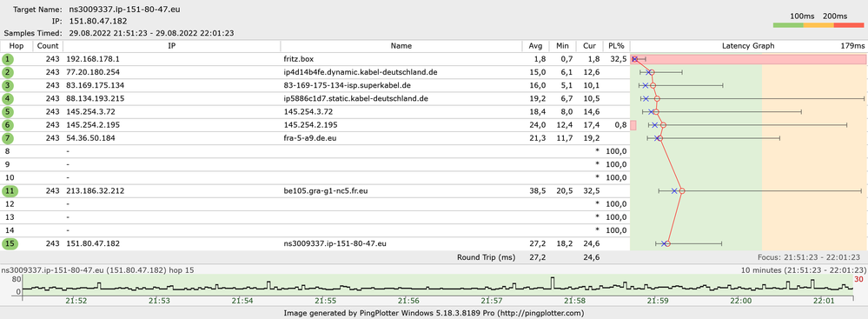Image resolution: width=868 pixels, height=319 pixels.
Task: Click the Round Trip (ms) label
Action: click(x=486, y=257)
